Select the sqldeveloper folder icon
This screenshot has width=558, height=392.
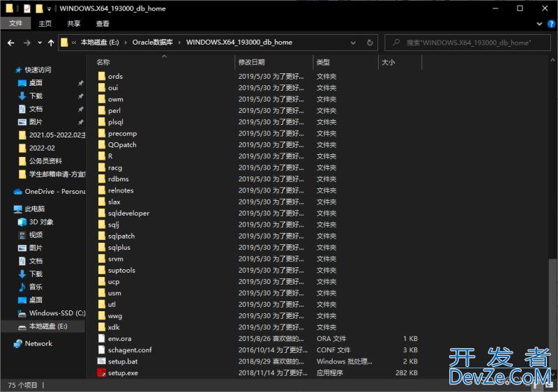(101, 213)
